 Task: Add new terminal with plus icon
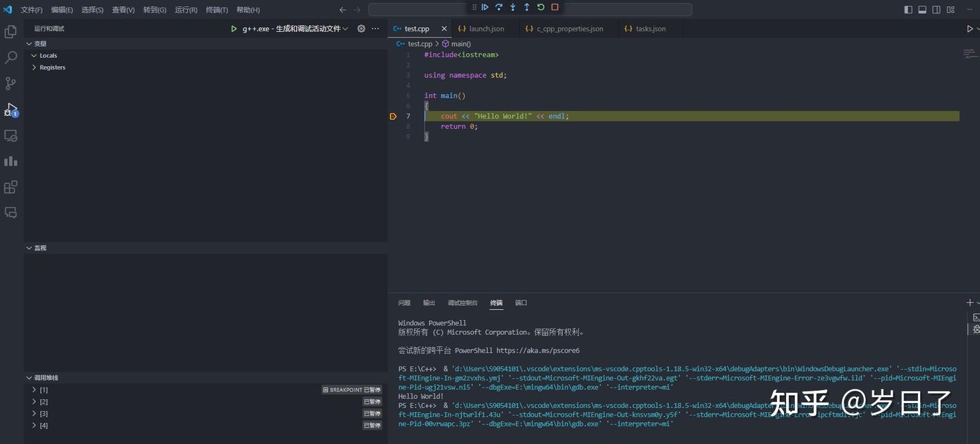point(970,302)
